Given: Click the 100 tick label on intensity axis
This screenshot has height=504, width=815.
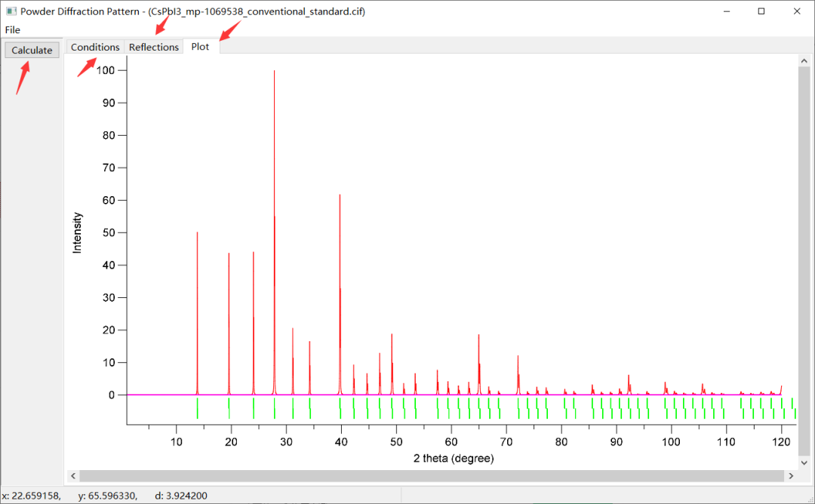Looking at the screenshot, I should [106, 70].
